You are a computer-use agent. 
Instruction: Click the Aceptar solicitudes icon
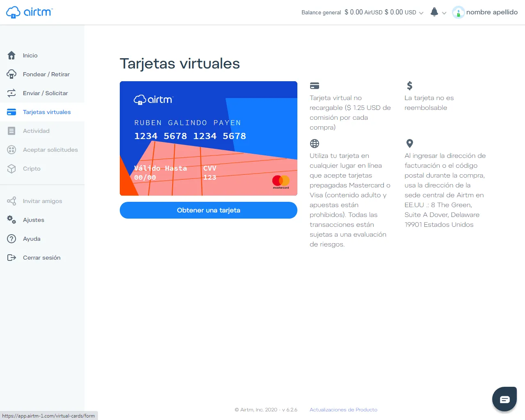pos(11,150)
